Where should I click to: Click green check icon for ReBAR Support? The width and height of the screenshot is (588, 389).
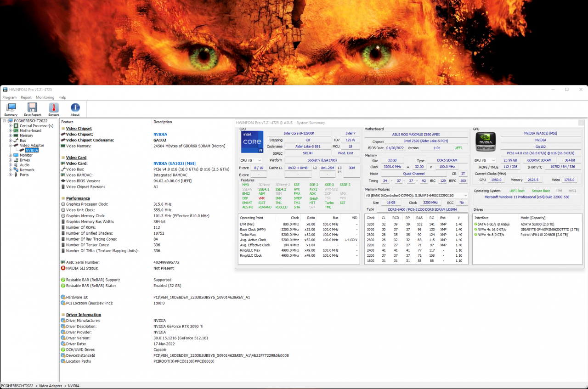point(63,280)
